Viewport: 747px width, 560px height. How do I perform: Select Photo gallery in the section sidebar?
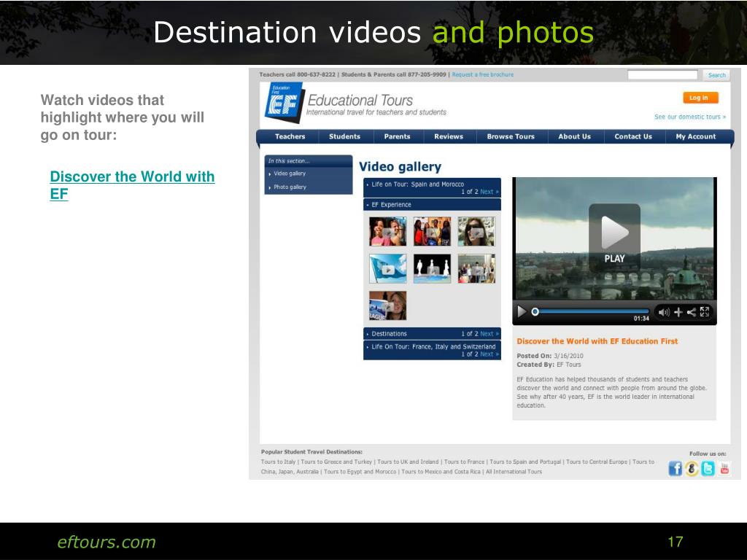(x=290, y=187)
